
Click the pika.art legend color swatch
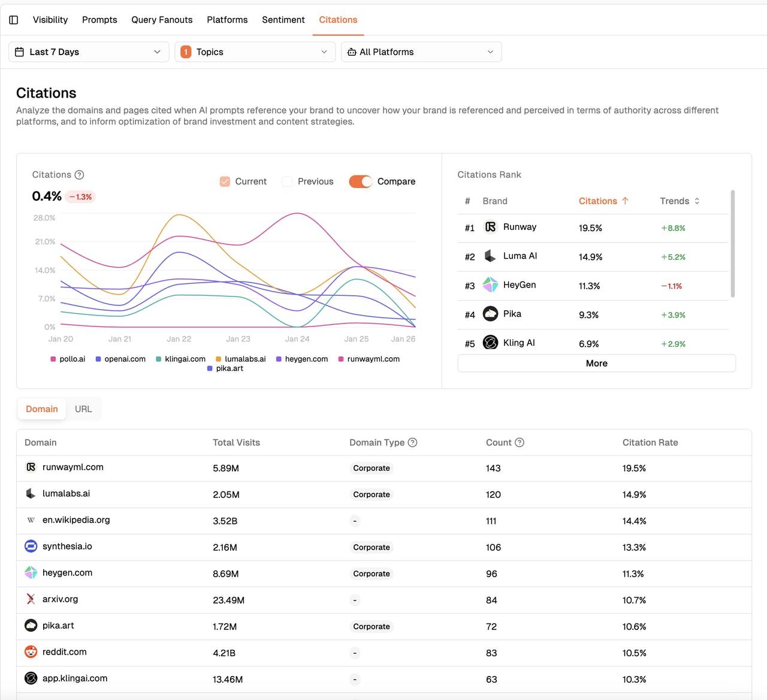tap(210, 369)
